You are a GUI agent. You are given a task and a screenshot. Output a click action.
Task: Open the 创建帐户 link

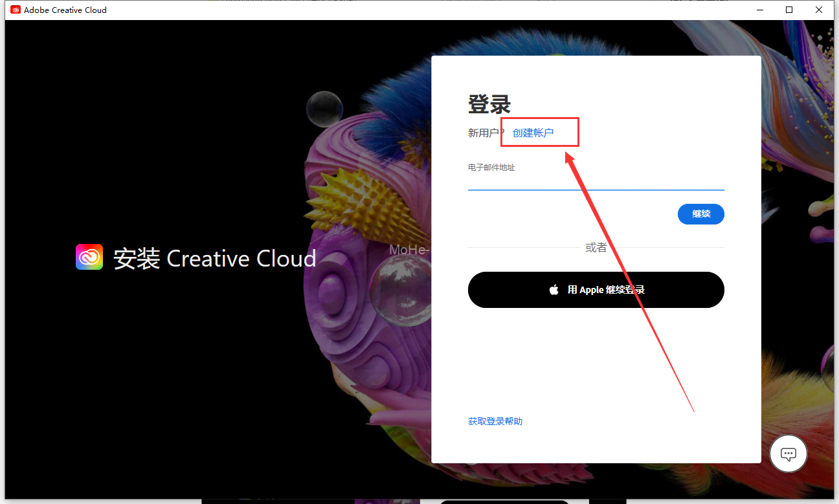pos(533,133)
